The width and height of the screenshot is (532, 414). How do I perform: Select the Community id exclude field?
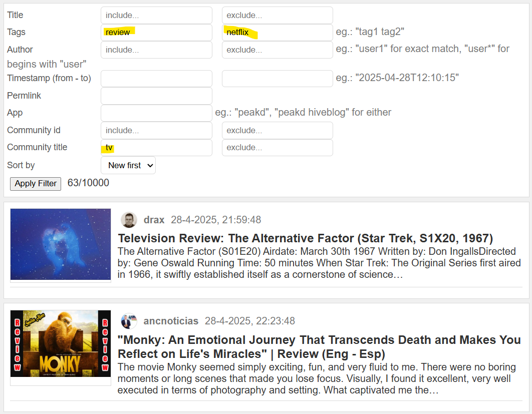tap(277, 130)
